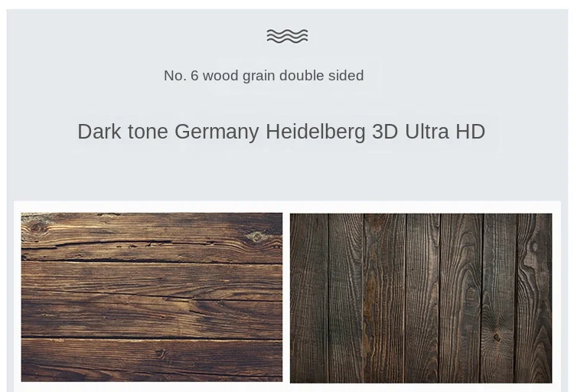Select the 'No. 6 wood grain double sided' caption
The image size is (574, 392).
[263, 76]
